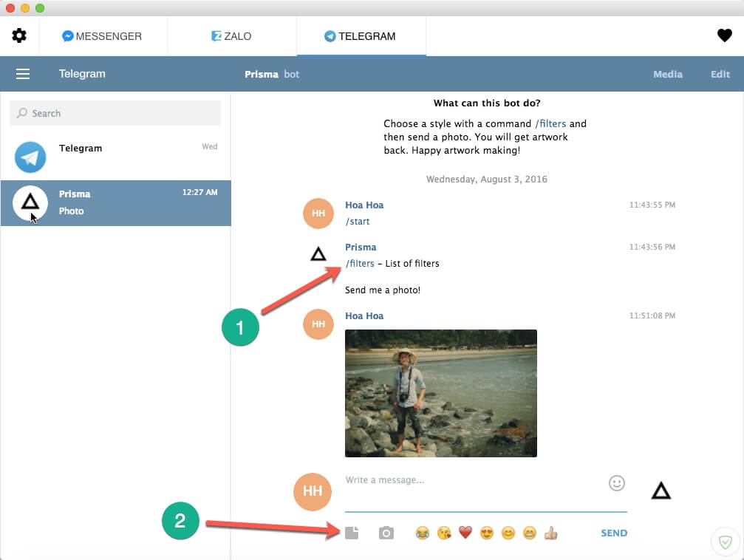Click the SEND button
This screenshot has height=560, width=744.
tap(614, 533)
